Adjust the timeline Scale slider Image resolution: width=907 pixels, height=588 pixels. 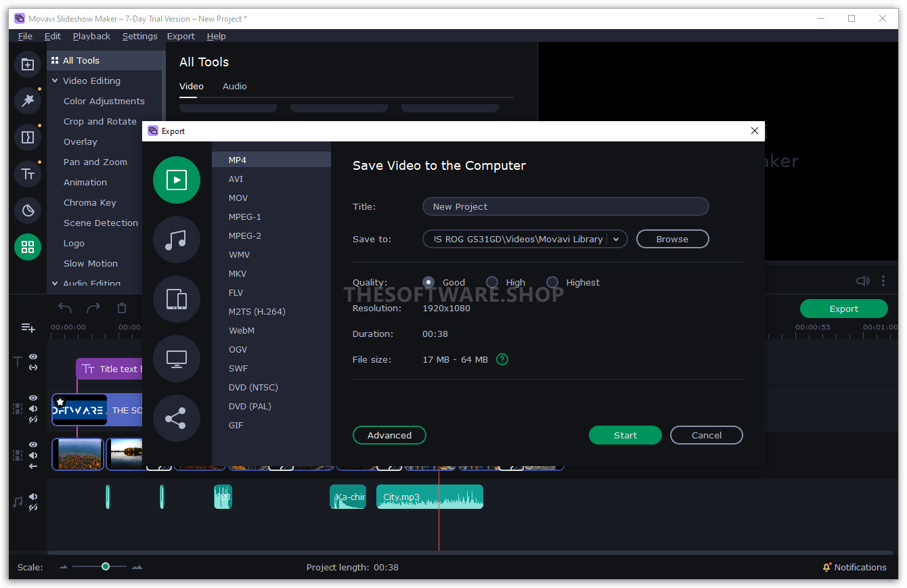(x=105, y=567)
